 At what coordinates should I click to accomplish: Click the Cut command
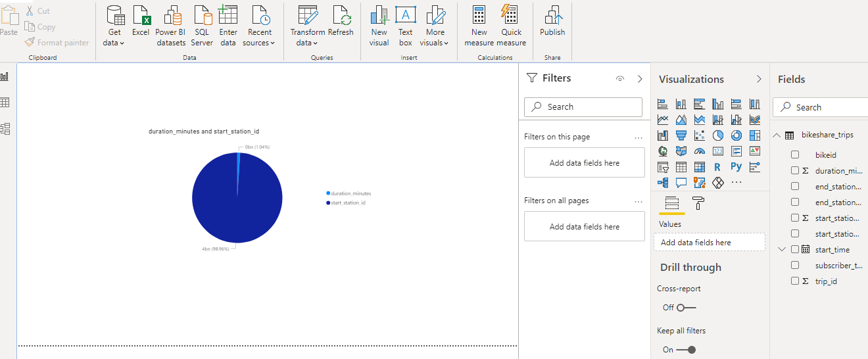(37, 11)
